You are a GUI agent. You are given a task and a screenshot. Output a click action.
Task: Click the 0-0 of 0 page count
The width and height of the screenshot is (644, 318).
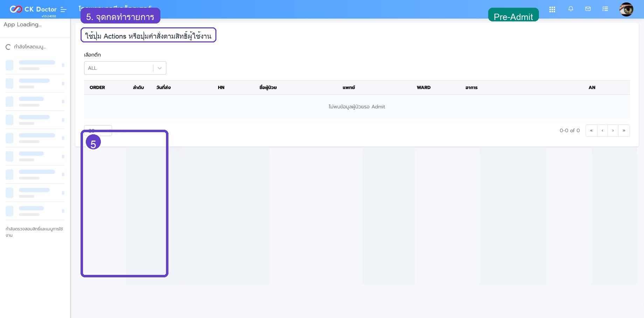coord(570,130)
